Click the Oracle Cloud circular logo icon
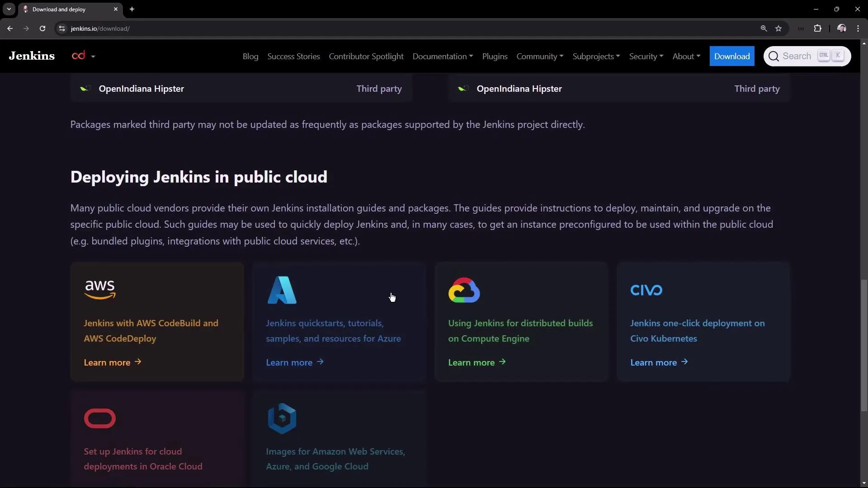The width and height of the screenshot is (868, 488). pyautogui.click(x=99, y=418)
